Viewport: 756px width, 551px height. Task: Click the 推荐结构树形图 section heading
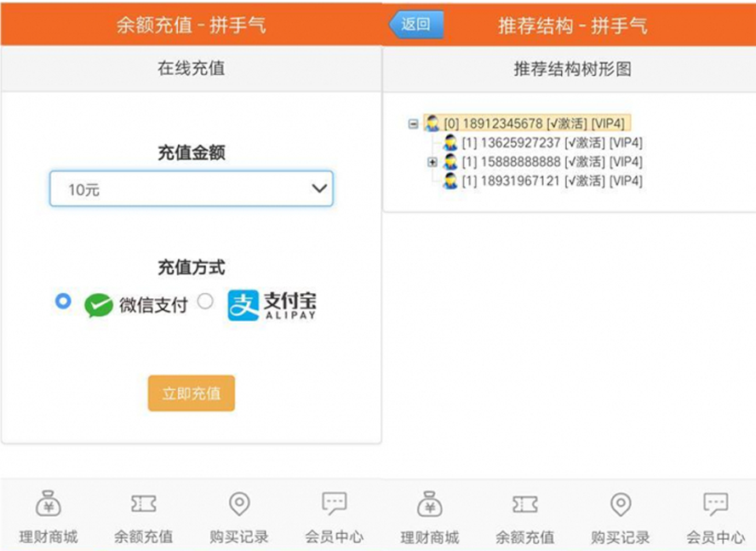(573, 69)
